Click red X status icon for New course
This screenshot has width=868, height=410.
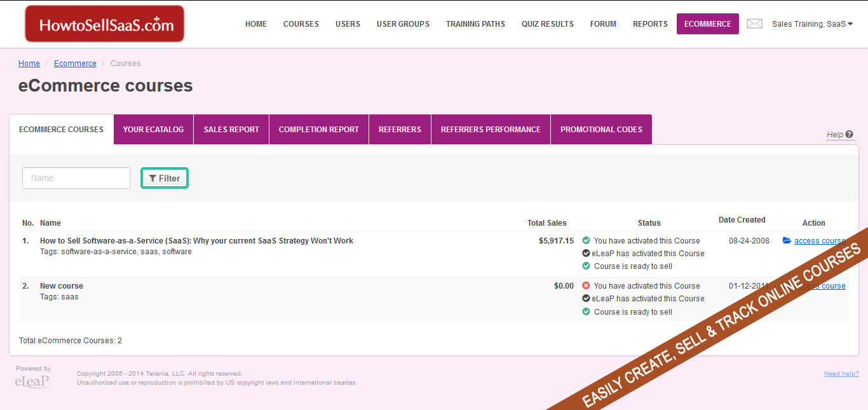(586, 286)
